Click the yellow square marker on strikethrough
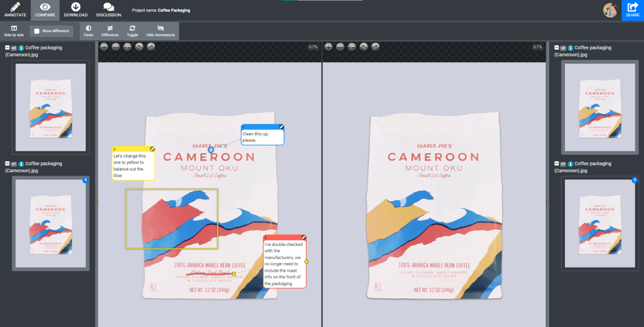The width and height of the screenshot is (644, 327). (x=234, y=274)
